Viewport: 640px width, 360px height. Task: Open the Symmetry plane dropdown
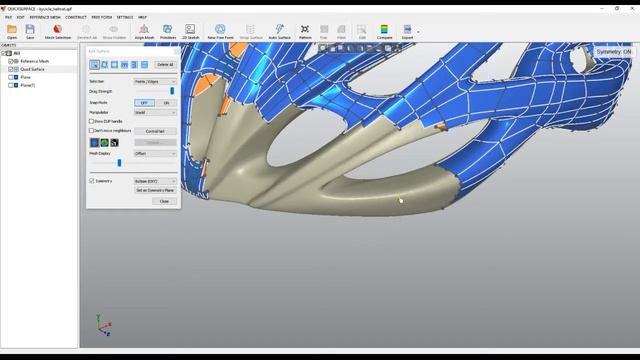coord(155,181)
